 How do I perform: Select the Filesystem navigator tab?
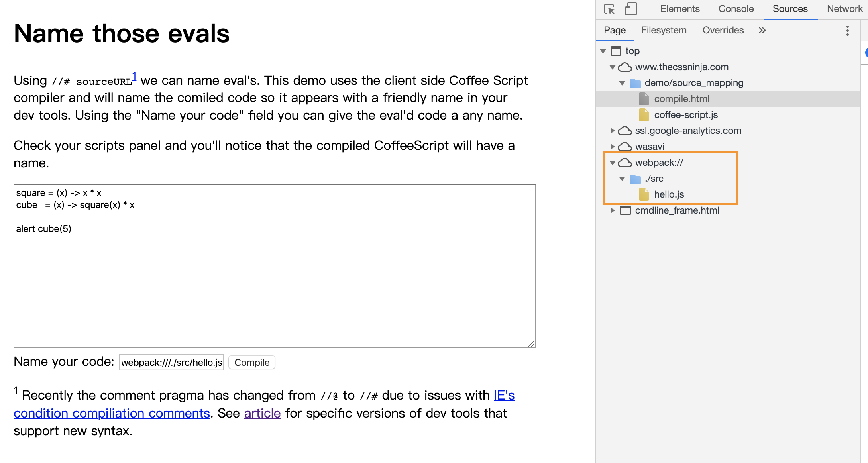pos(664,30)
